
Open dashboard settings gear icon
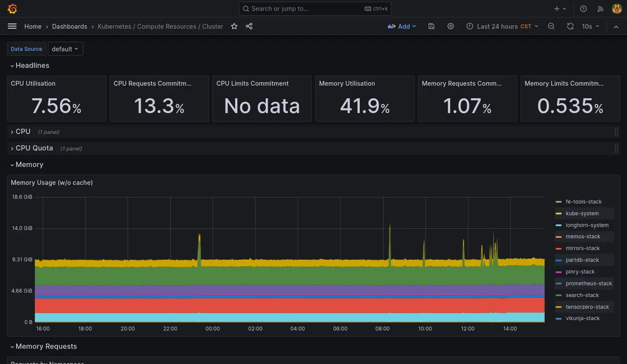[451, 26]
